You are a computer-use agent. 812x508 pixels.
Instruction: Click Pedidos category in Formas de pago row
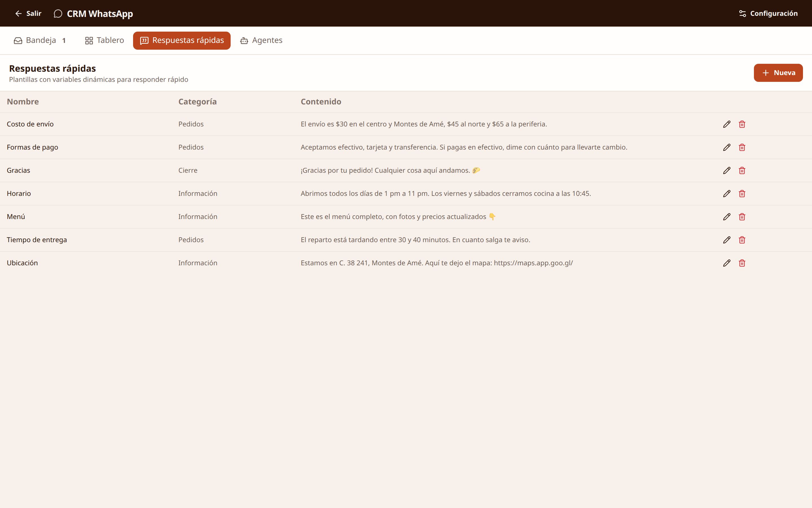coord(191,148)
